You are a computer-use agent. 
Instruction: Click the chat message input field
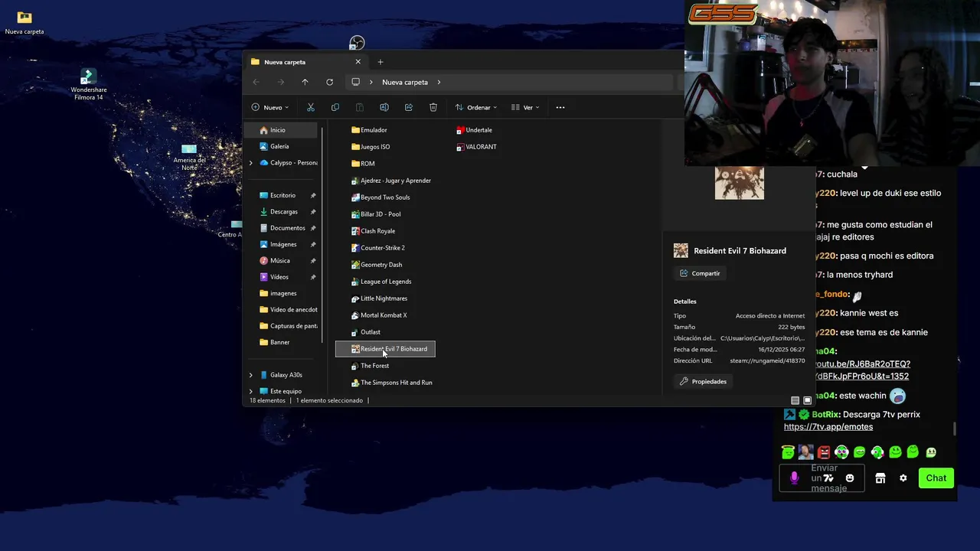coord(822,478)
